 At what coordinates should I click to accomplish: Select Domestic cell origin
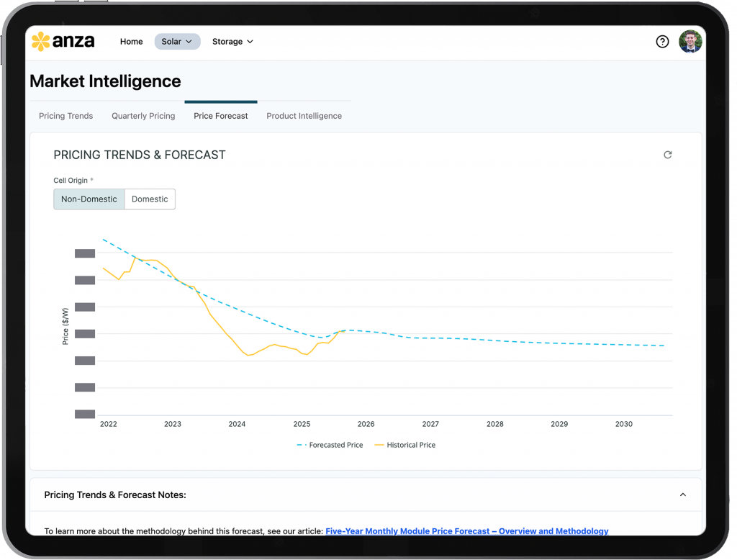(x=150, y=199)
